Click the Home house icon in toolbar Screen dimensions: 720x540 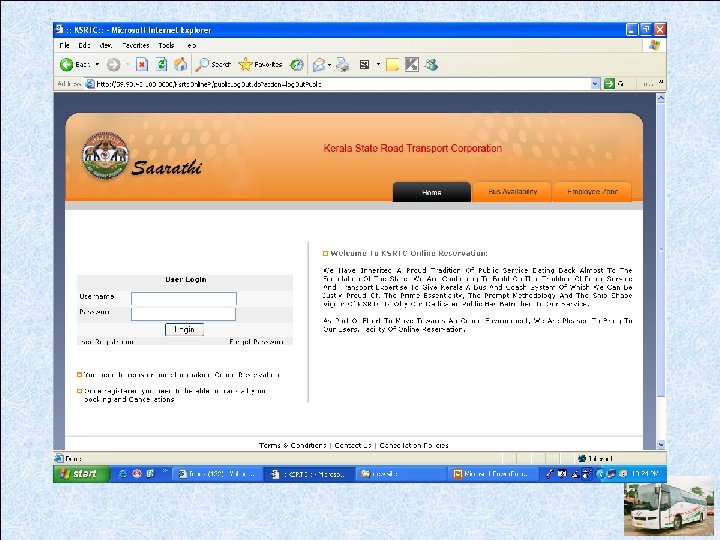click(180, 65)
